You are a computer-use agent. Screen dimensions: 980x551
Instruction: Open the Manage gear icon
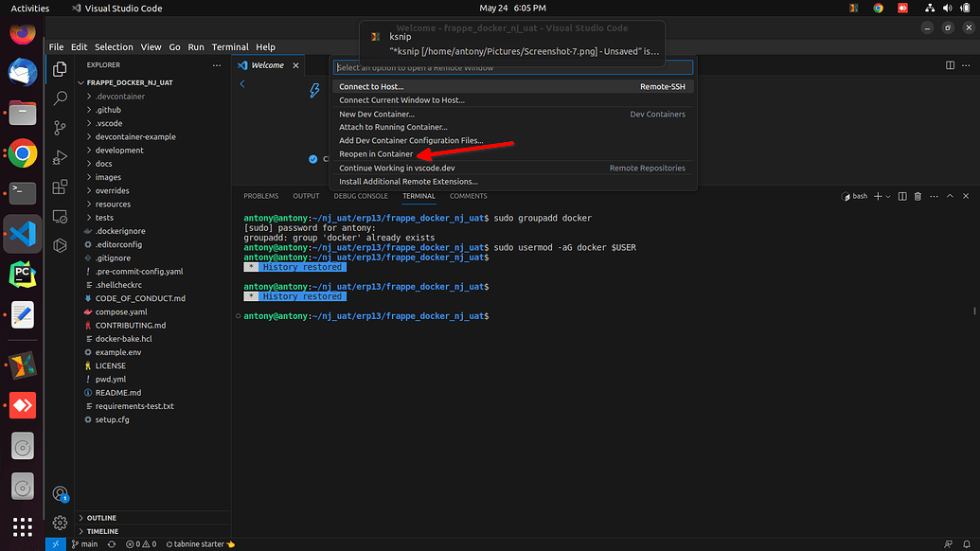click(x=60, y=523)
